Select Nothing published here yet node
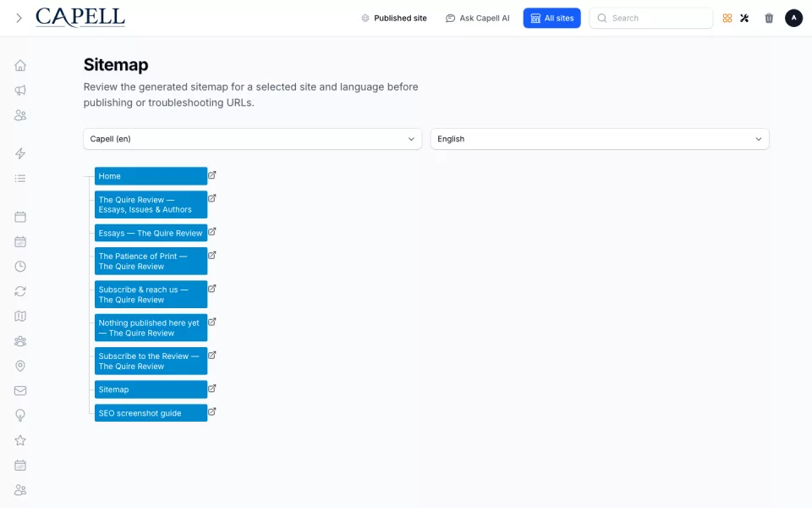 coord(151,329)
